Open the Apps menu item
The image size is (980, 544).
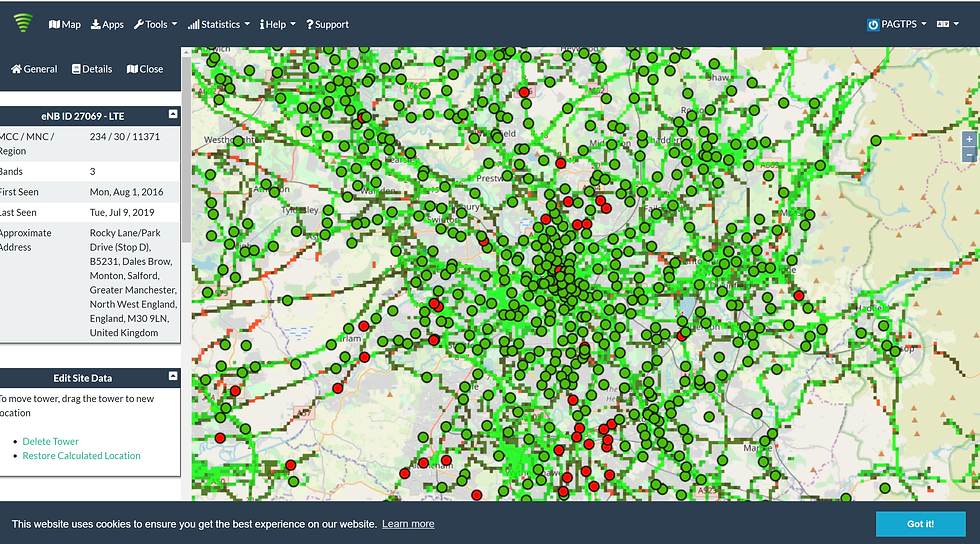(x=108, y=24)
